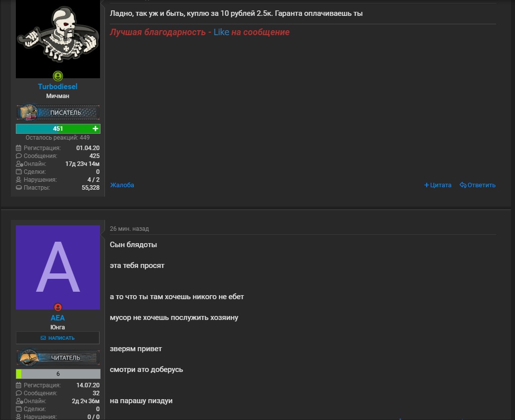Click the coin icon next to Пиастры
Viewport: 515px width, 420px height.
(x=19, y=188)
